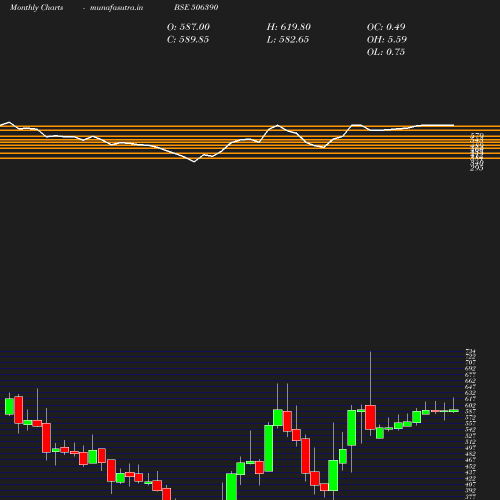
Task: Click the 692 price axis label
Action: 470,368
